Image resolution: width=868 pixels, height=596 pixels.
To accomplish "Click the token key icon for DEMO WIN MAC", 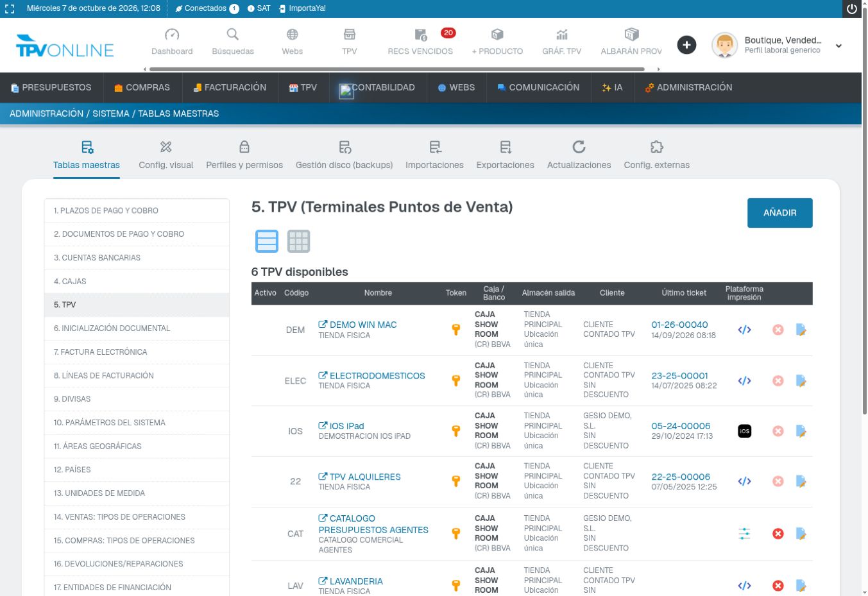I will (456, 330).
